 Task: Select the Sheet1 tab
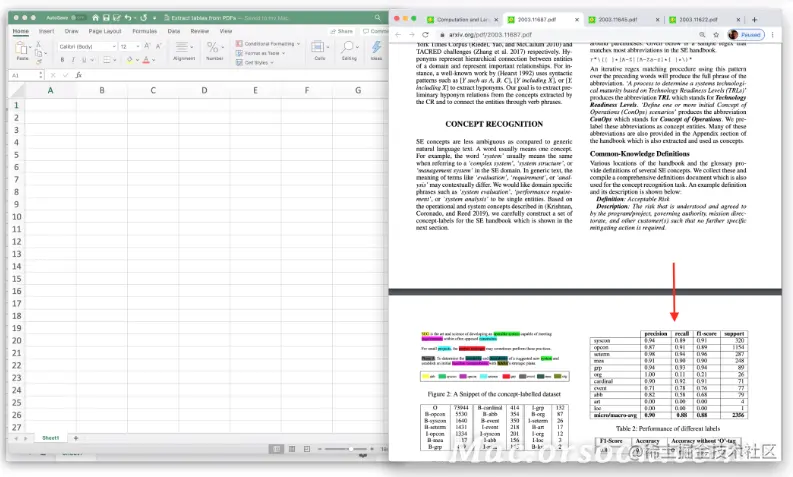(51, 438)
